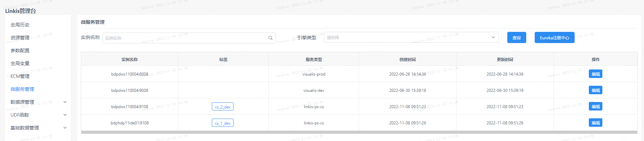
Task: Click the 查询 button
Action: pyautogui.click(x=516, y=38)
